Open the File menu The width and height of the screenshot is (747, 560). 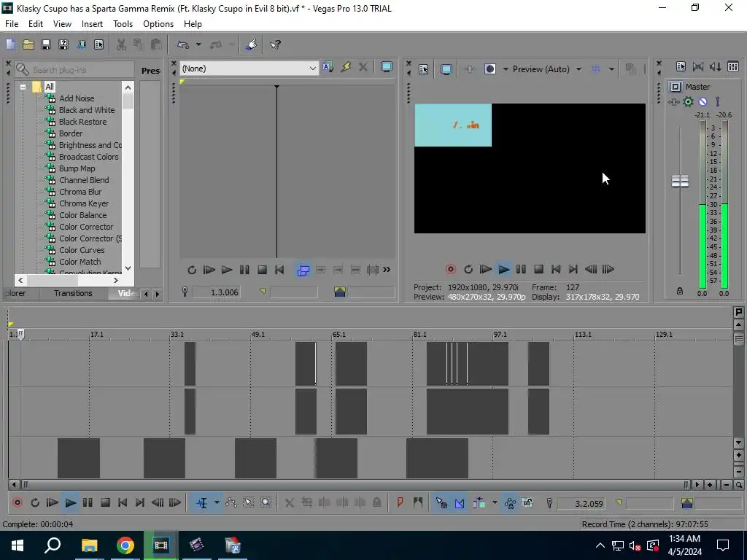click(12, 24)
